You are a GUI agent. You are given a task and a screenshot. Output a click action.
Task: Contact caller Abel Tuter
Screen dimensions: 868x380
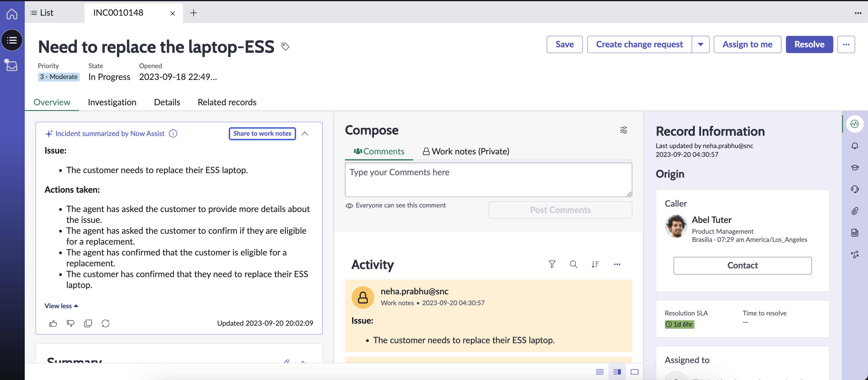coord(742,265)
